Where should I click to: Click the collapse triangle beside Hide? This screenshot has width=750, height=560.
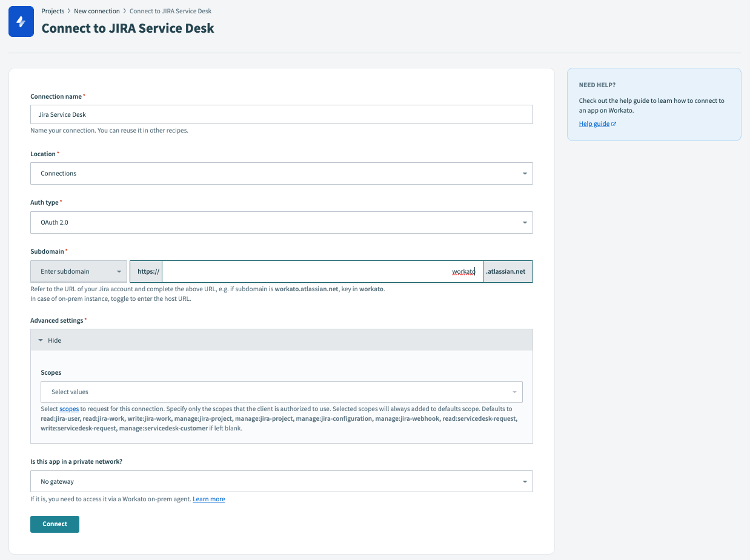pyautogui.click(x=39, y=340)
